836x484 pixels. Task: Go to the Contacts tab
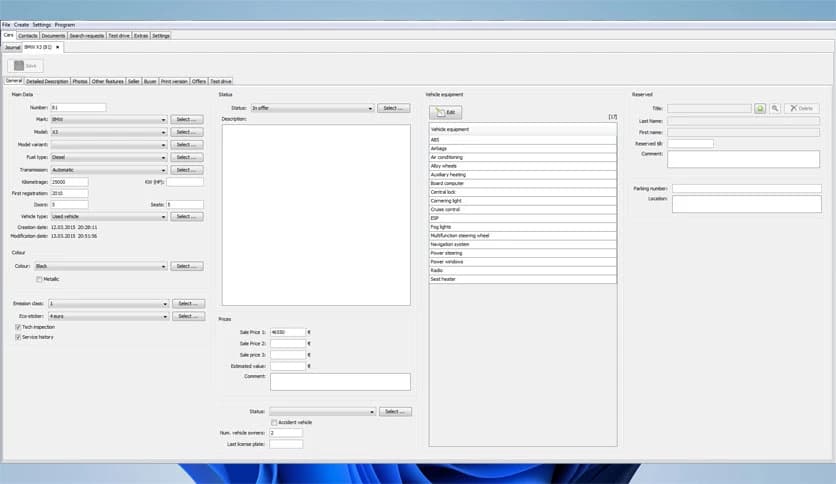coord(28,35)
